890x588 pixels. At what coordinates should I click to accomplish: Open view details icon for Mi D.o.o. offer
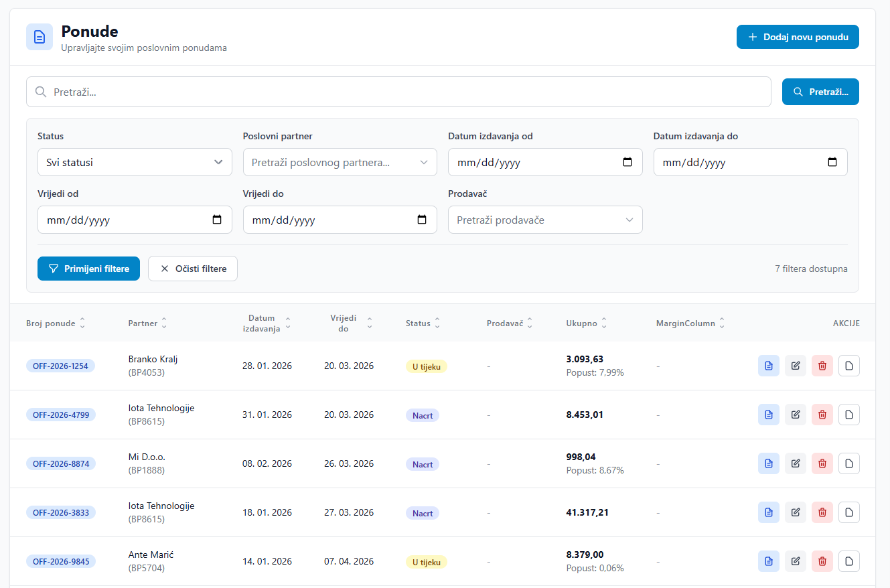click(x=768, y=463)
